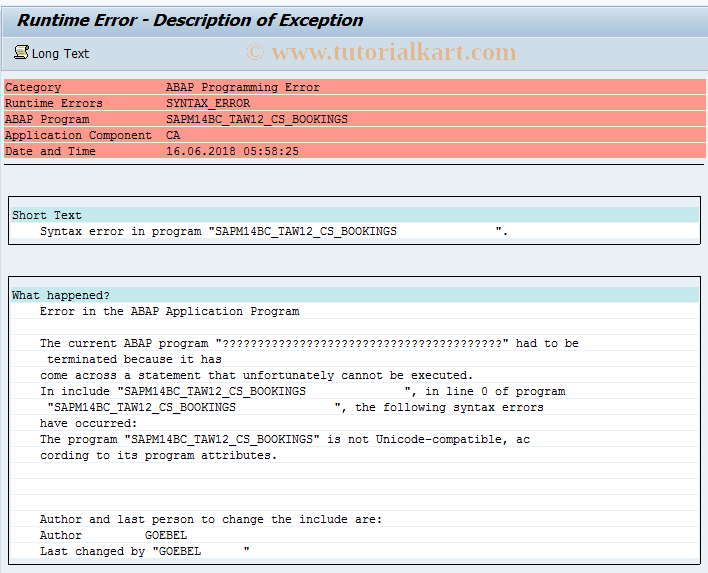Select 'ABAP Programming Error' category value

point(243,87)
